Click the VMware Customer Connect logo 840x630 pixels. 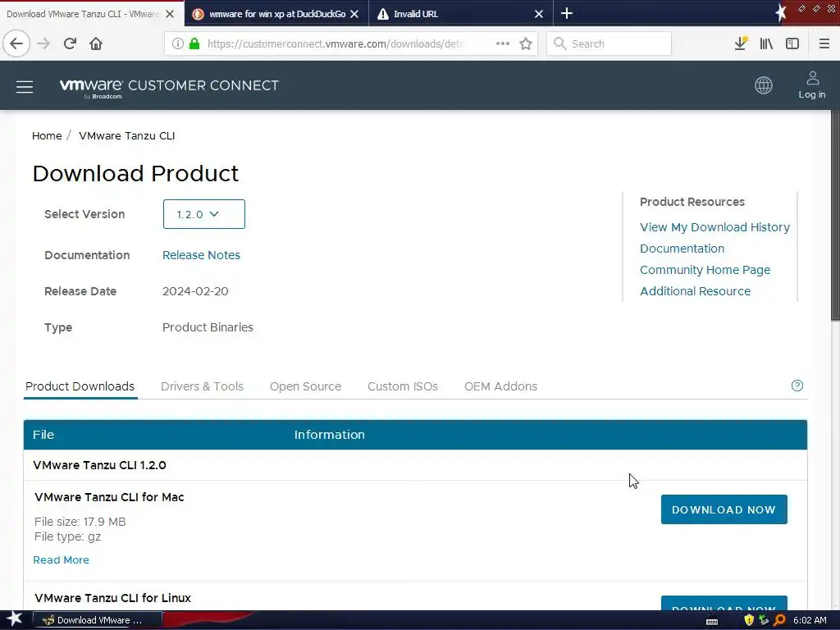coord(169,87)
